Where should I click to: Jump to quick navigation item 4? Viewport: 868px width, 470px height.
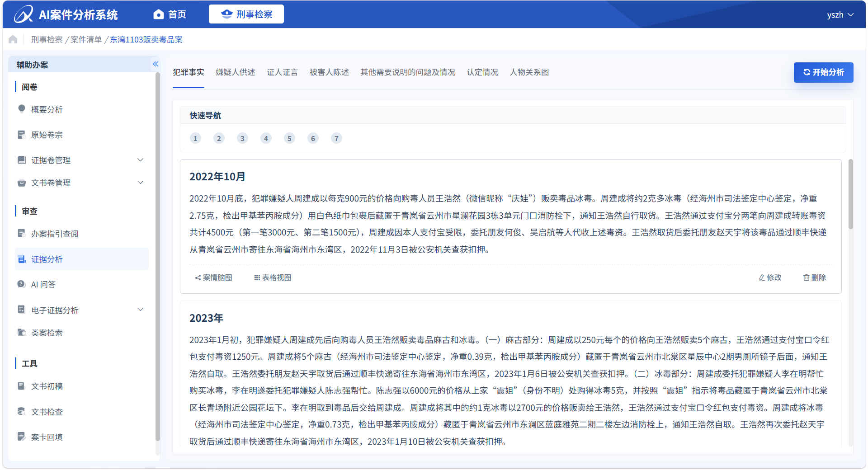pyautogui.click(x=266, y=138)
